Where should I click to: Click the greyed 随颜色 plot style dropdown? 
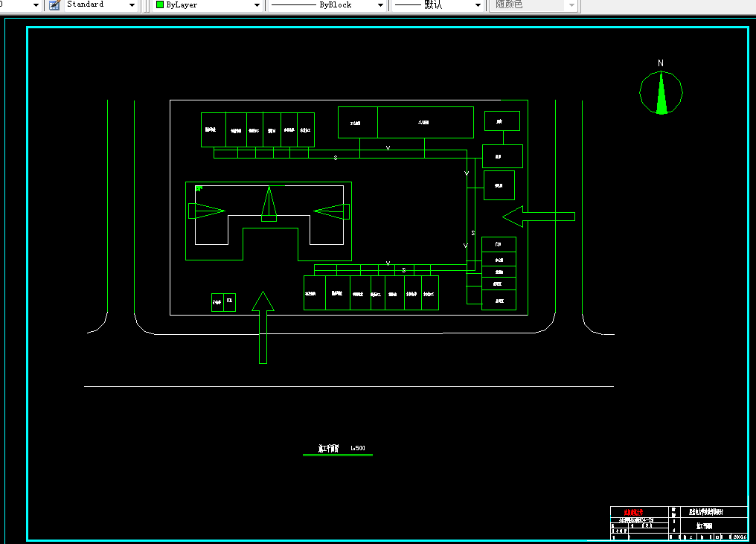coord(534,4)
